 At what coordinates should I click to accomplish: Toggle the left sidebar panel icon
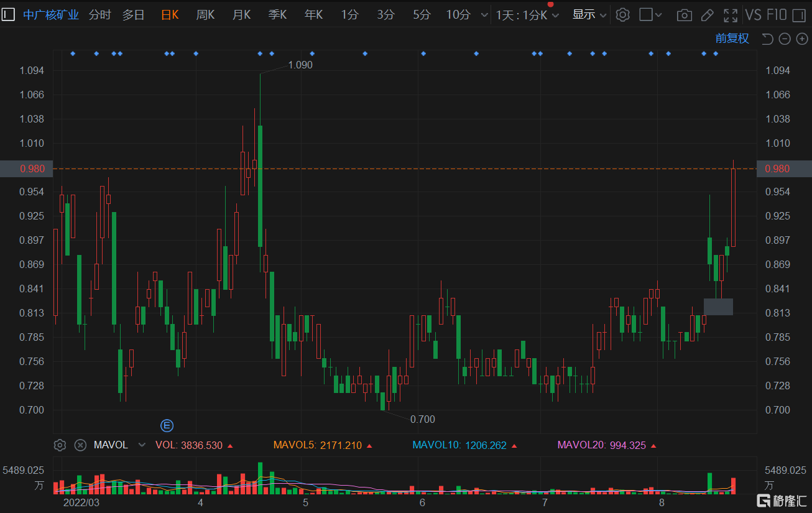[x=8, y=14]
